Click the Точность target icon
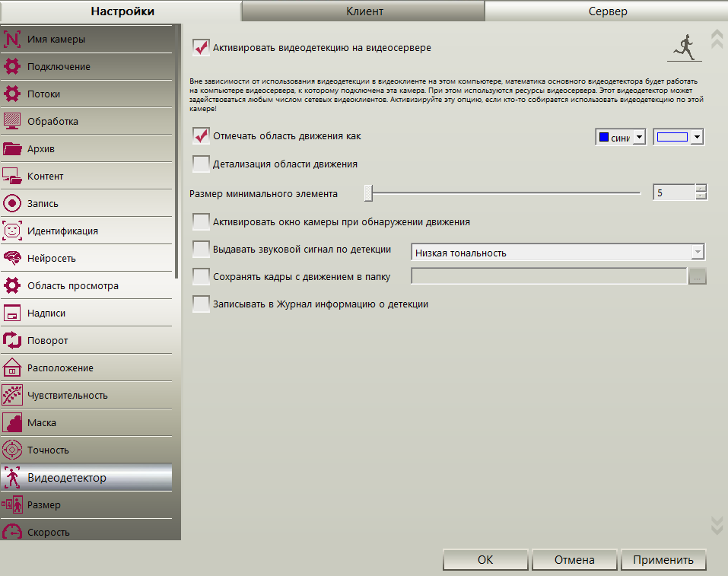This screenshot has height=576, width=728. [12, 450]
